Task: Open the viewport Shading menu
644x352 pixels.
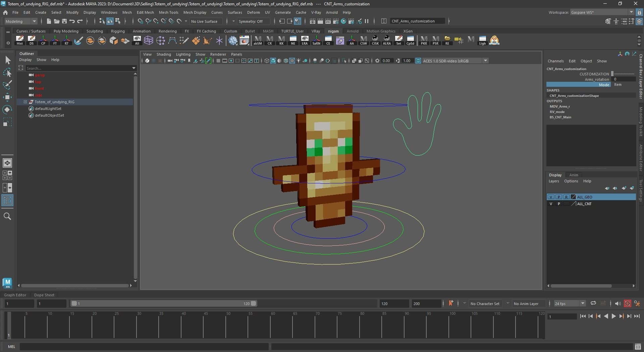Action: pyautogui.click(x=164, y=54)
